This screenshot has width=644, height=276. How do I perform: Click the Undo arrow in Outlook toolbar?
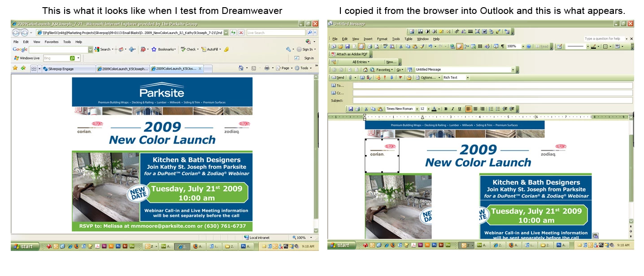point(430,46)
